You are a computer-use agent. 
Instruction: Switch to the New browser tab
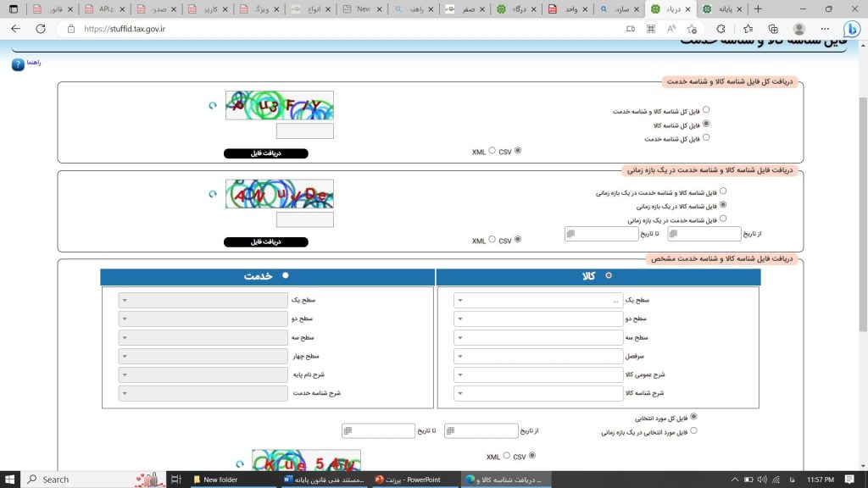pyautogui.click(x=363, y=8)
